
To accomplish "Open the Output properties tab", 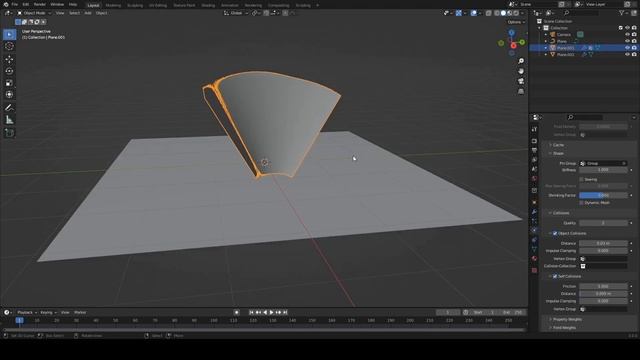I will click(534, 150).
